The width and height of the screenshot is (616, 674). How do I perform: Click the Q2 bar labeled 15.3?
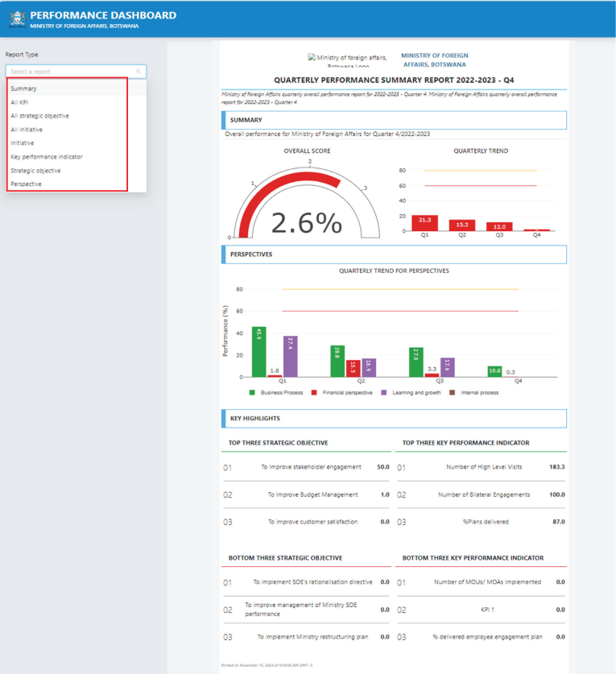pyautogui.click(x=462, y=225)
